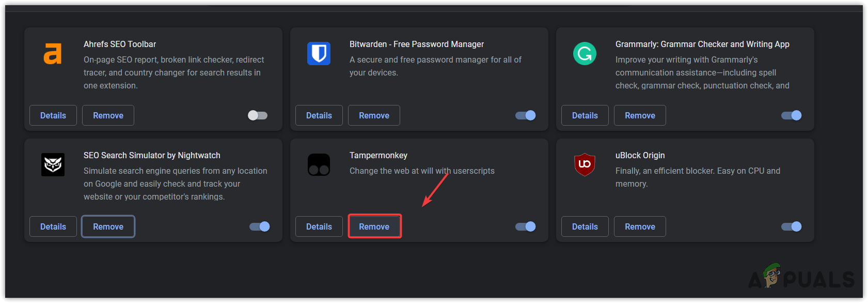Click the Tampermonkey extension title
Image resolution: width=868 pixels, height=303 pixels.
(378, 155)
